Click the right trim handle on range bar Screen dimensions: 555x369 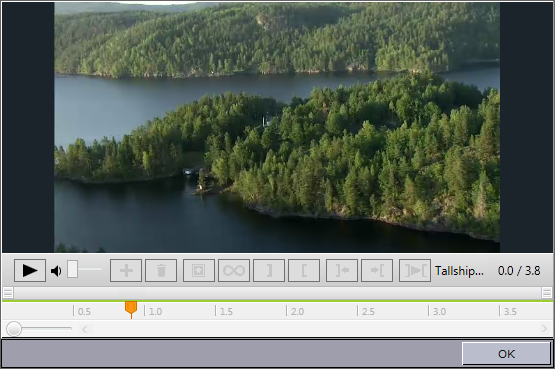click(x=547, y=293)
